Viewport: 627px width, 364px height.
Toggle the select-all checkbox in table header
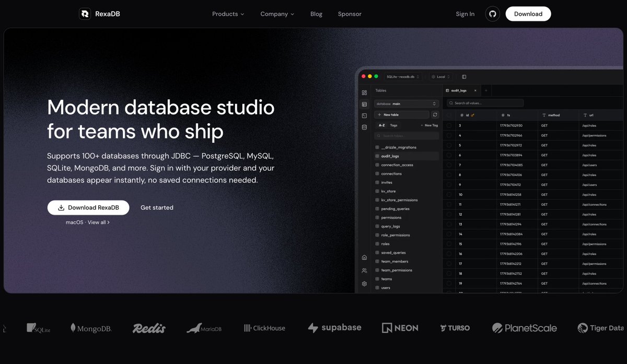[x=449, y=115]
